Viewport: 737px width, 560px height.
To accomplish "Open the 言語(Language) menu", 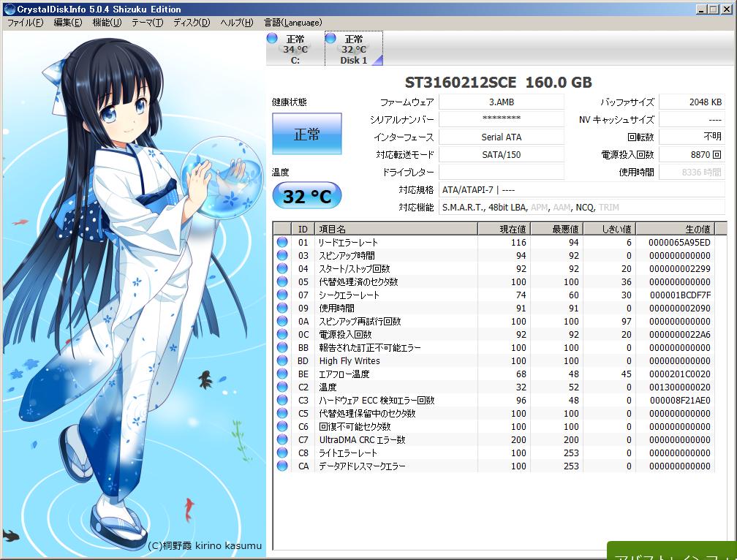I will click(292, 23).
